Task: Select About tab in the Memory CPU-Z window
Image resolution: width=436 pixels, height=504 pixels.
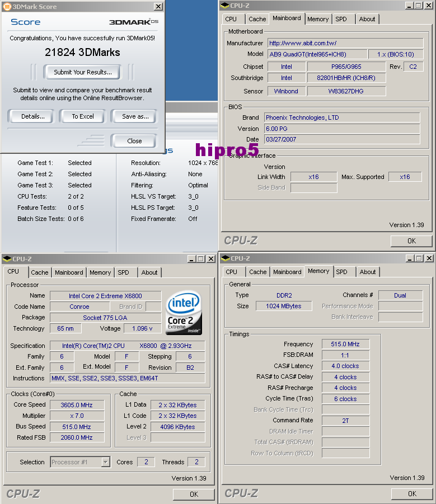Action: point(368,272)
